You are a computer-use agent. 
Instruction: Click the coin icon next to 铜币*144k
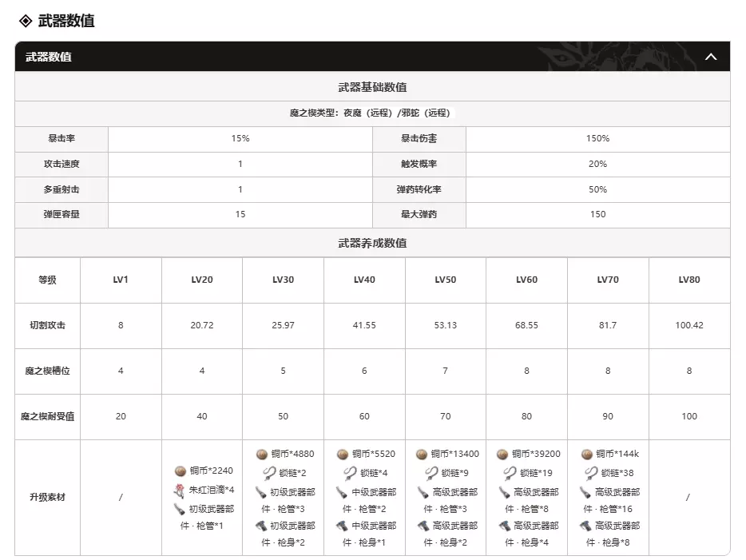point(586,455)
